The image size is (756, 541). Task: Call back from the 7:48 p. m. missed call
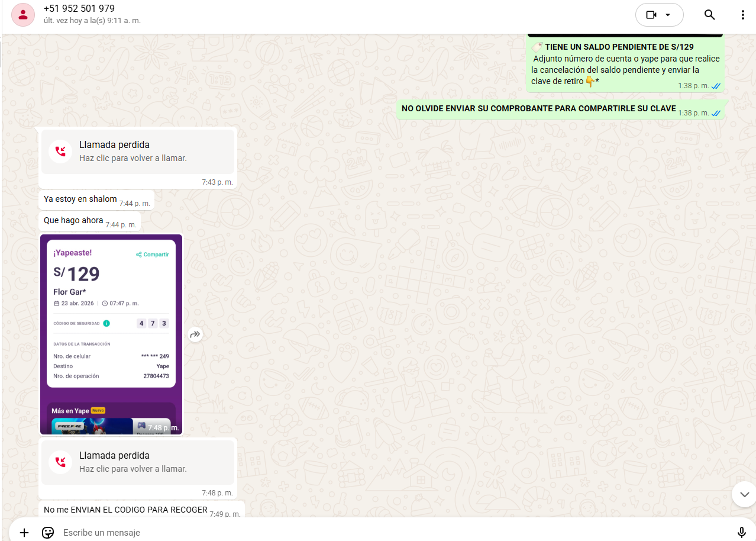pyautogui.click(x=137, y=462)
